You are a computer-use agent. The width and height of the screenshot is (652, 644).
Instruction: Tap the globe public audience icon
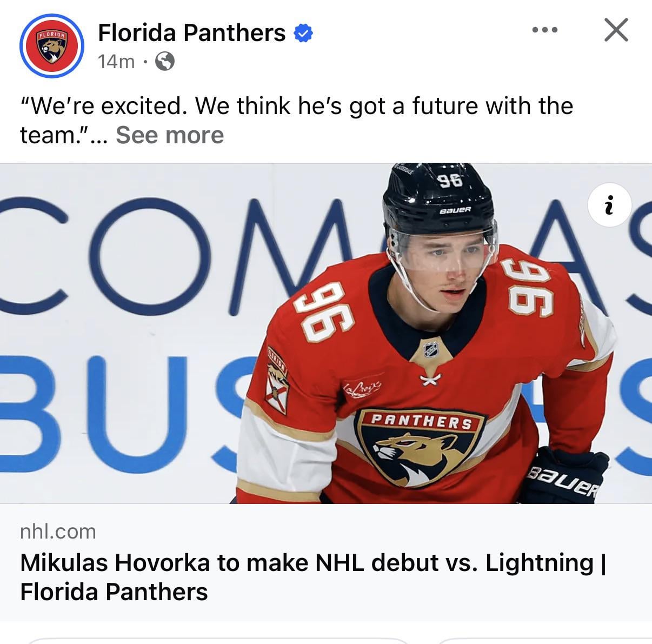pos(165,62)
